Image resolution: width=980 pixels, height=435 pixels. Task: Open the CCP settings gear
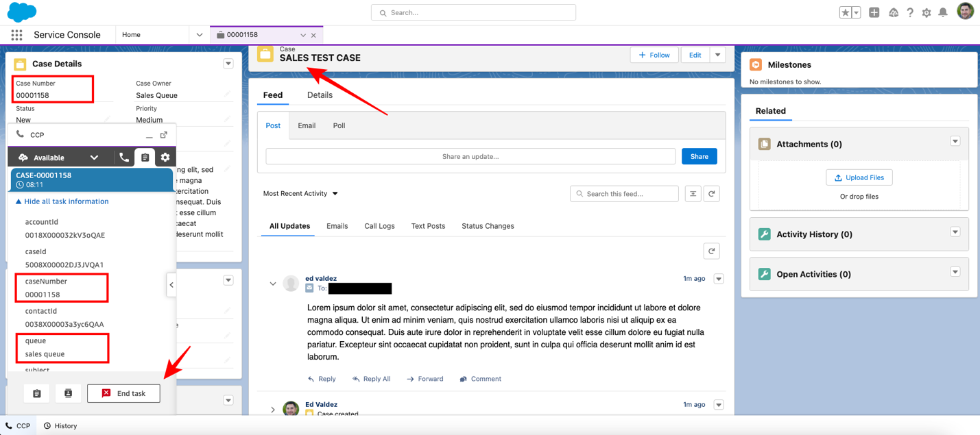pos(165,158)
